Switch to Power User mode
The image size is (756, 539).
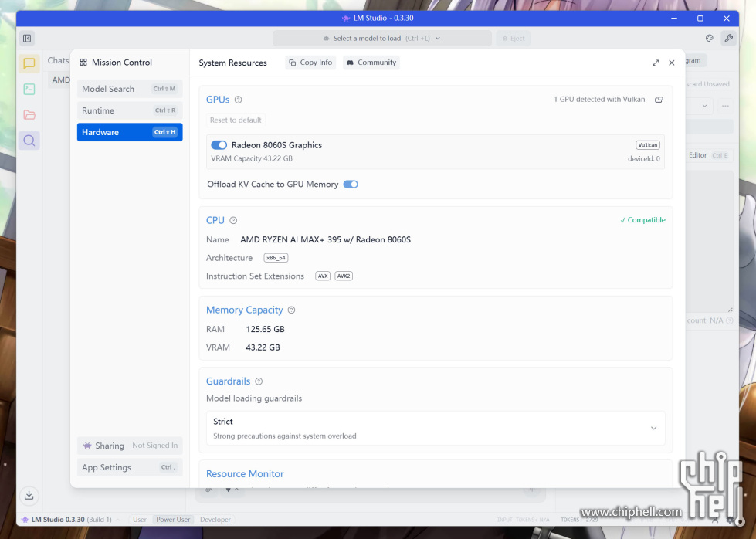(173, 520)
